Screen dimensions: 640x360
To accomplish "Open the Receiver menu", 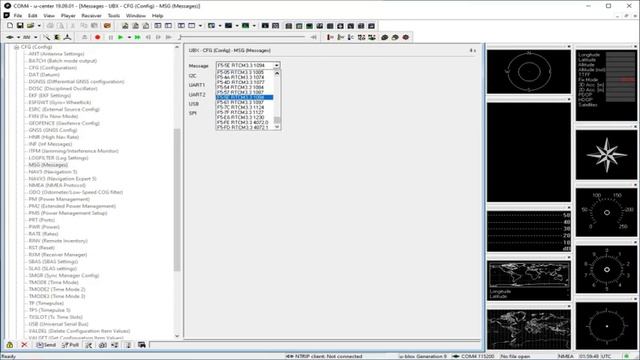I will 91,16.
